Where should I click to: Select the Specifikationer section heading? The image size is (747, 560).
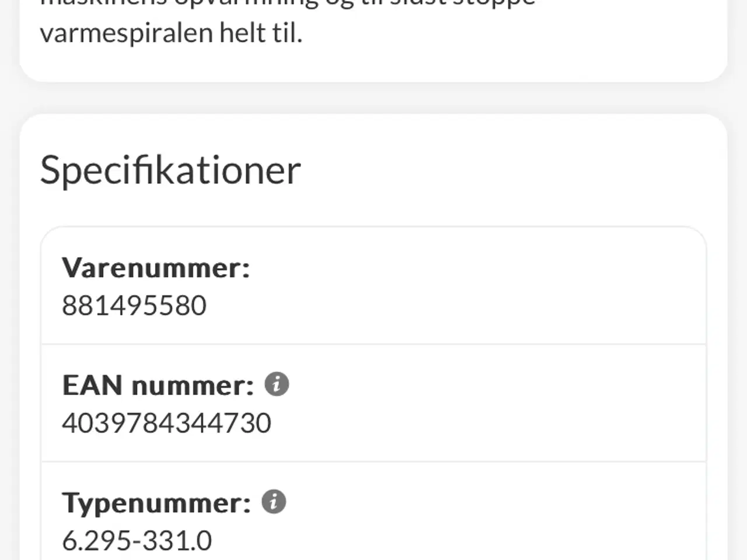(x=170, y=169)
